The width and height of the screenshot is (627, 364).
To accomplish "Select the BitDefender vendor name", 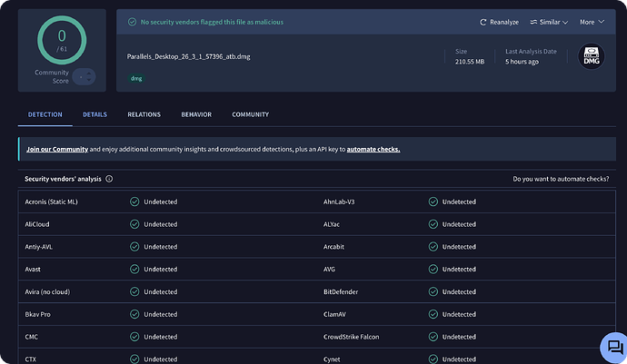I will tap(341, 291).
